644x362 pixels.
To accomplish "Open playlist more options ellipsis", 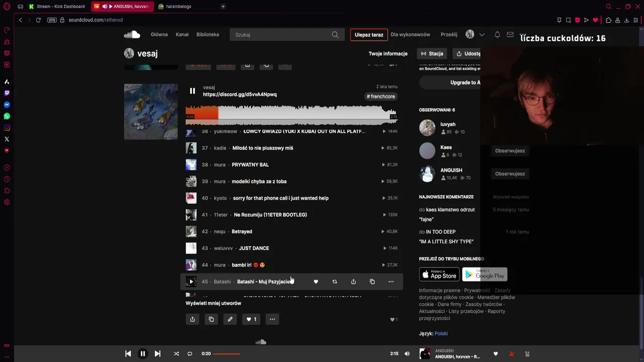I will click(272, 319).
